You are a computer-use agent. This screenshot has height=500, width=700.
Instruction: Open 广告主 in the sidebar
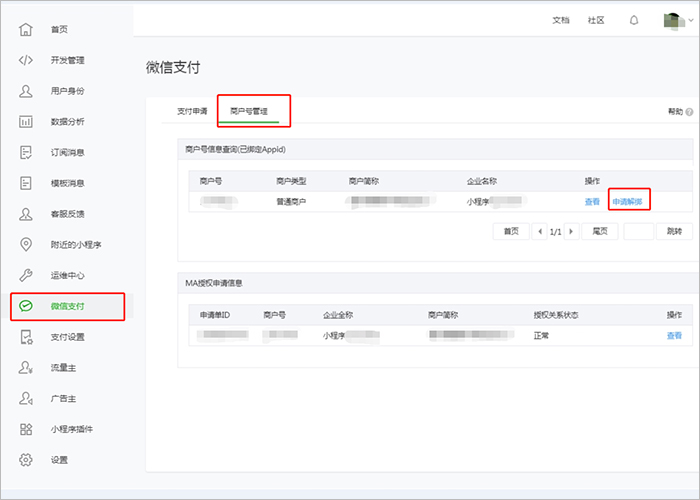(x=63, y=398)
